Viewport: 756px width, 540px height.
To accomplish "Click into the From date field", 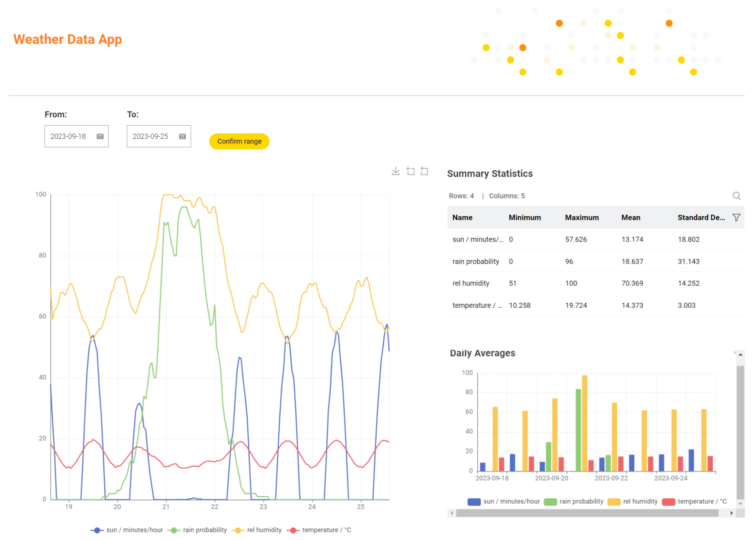I will click(x=68, y=136).
